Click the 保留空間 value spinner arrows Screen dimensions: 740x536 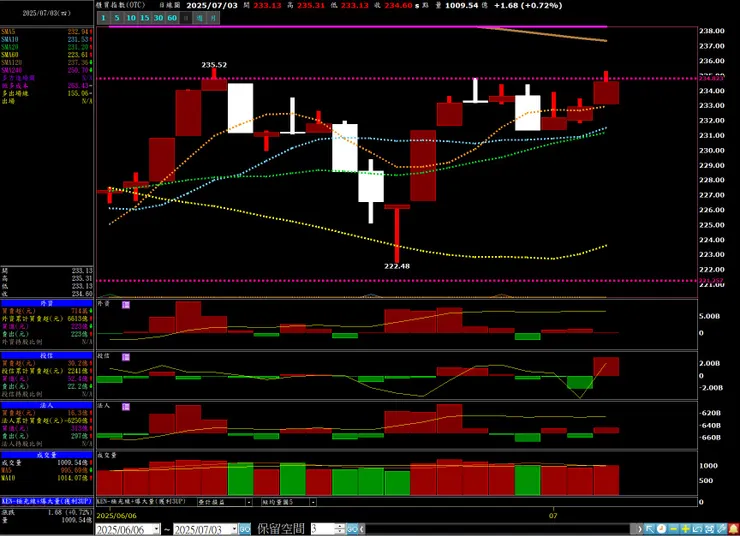pos(339,529)
